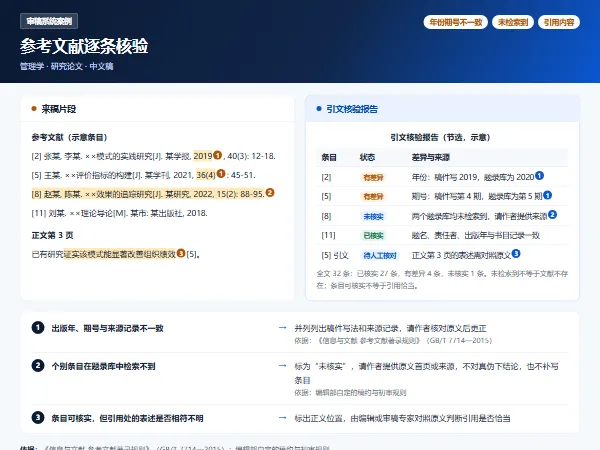600x450 pixels.
Task: Click number 3 circle beside 条目可核实
Action: coord(38,417)
